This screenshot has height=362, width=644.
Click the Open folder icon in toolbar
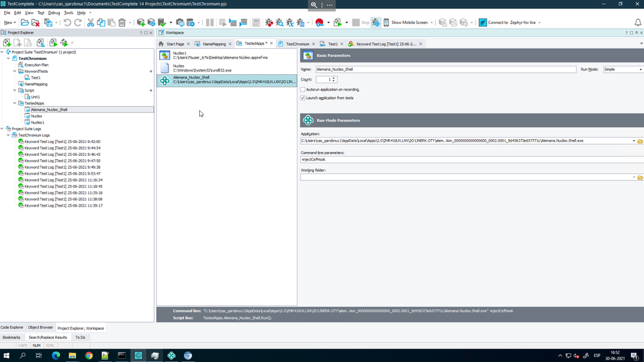24,23
